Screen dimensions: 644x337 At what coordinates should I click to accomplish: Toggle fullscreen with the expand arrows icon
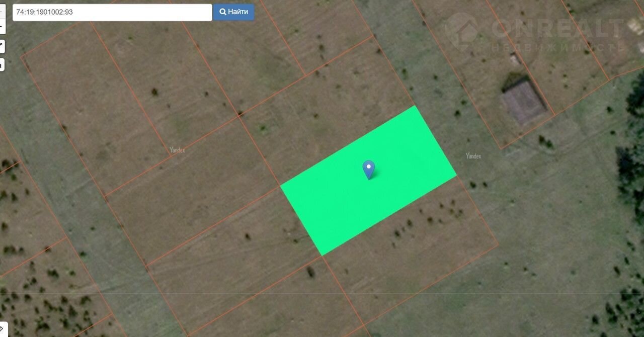[2, 46]
